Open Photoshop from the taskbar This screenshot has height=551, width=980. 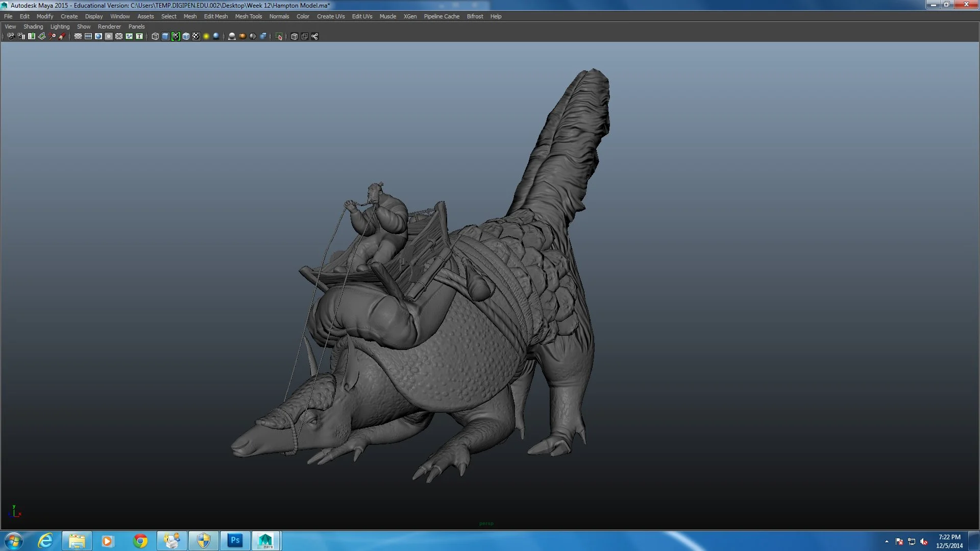[235, 541]
